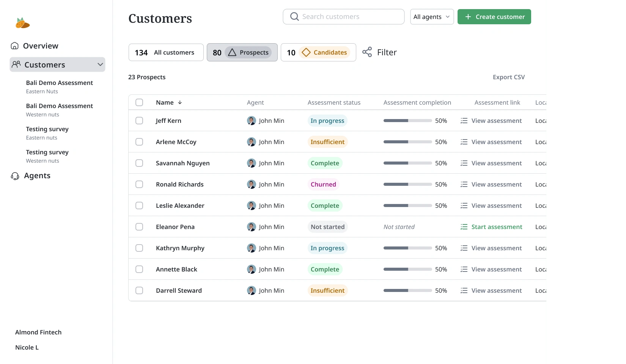Focus the Search customers input field

click(x=343, y=17)
